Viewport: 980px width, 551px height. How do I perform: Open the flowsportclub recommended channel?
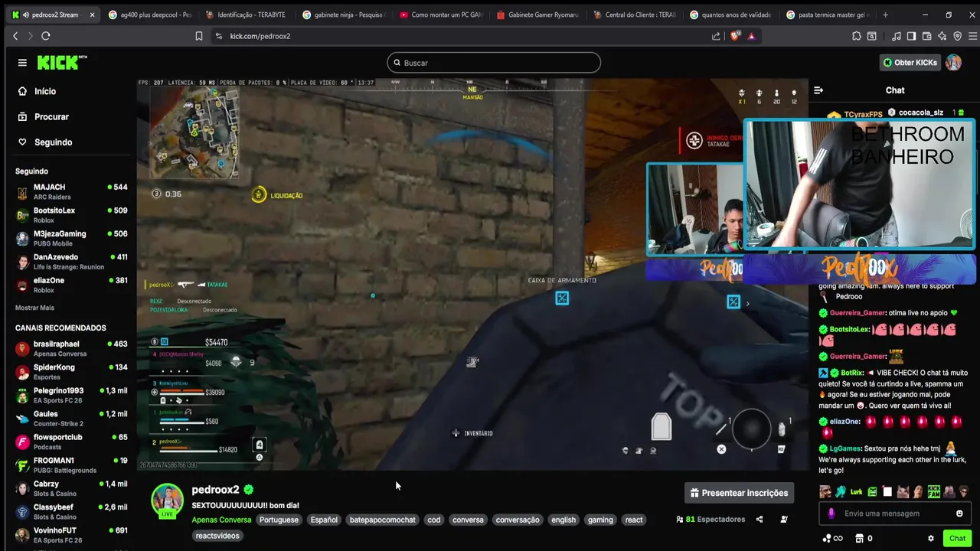coord(71,442)
